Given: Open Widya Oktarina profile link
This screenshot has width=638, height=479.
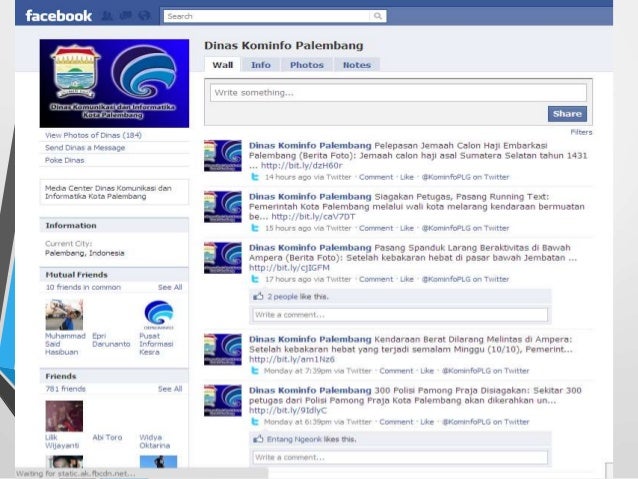Looking at the screenshot, I should coord(155,442).
